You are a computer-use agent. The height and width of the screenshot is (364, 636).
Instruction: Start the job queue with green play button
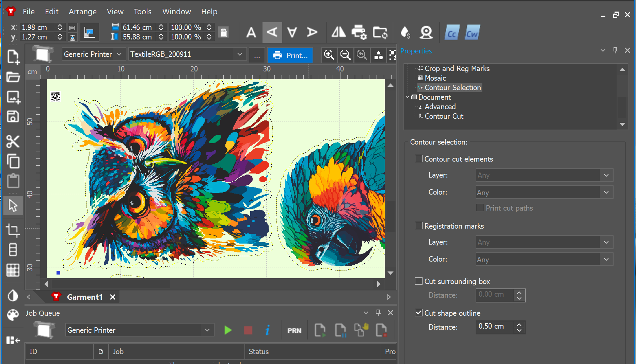pyautogui.click(x=228, y=330)
